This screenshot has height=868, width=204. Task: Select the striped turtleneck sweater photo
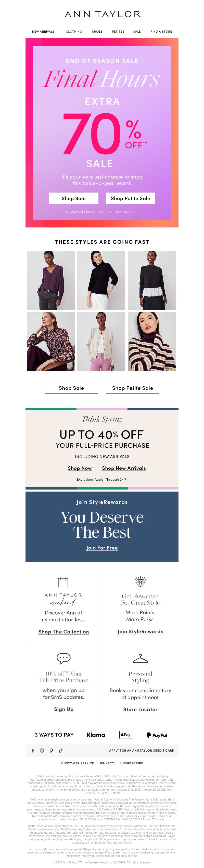(x=152, y=342)
